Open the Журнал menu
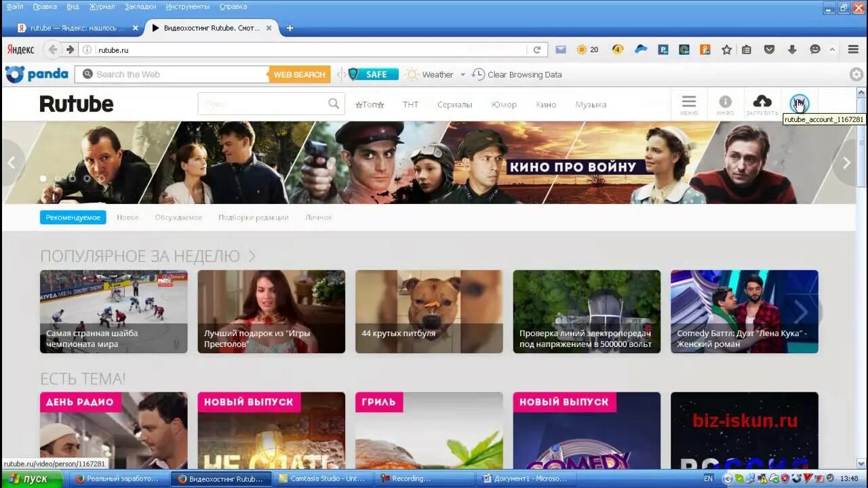This screenshot has width=868, height=488. 102,7
